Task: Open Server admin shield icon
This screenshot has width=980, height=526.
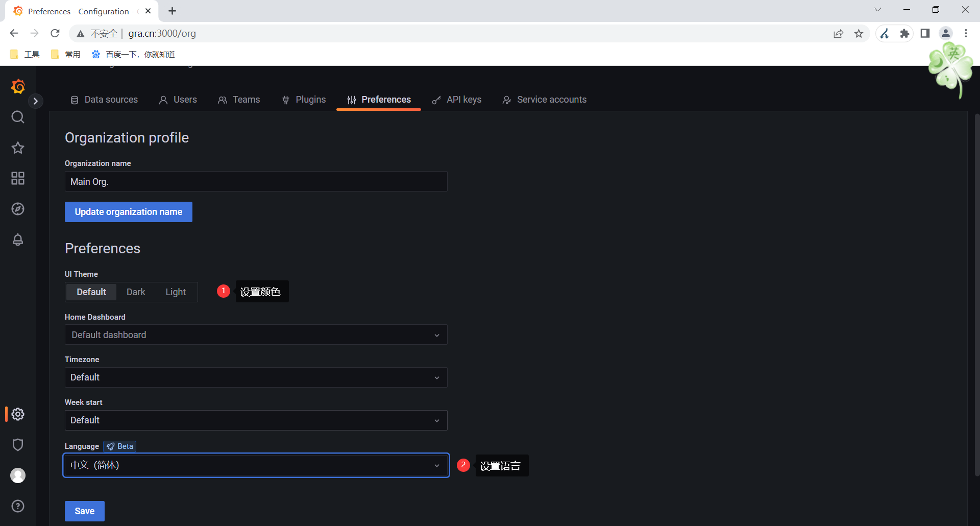Action: (x=18, y=445)
